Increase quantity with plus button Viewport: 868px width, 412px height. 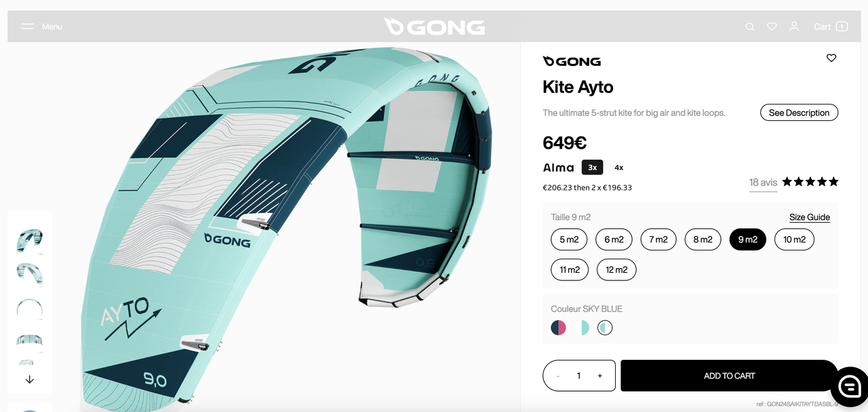599,376
